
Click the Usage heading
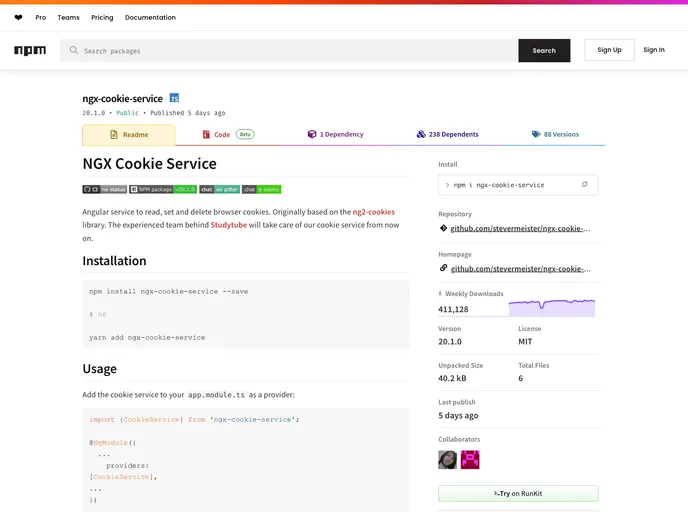click(x=100, y=369)
